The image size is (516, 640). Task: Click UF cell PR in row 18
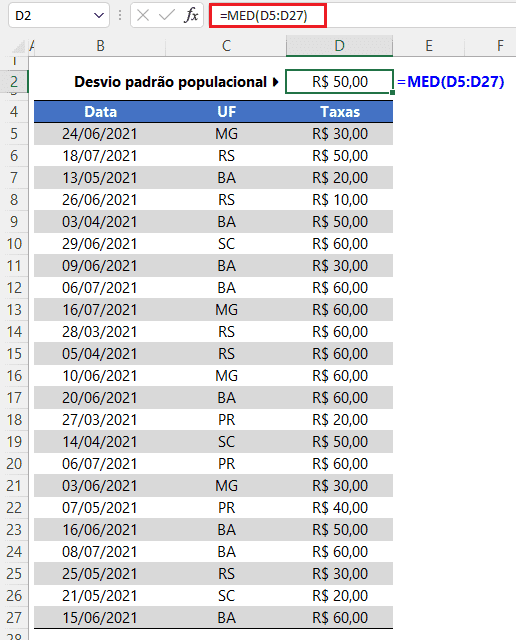point(226,420)
